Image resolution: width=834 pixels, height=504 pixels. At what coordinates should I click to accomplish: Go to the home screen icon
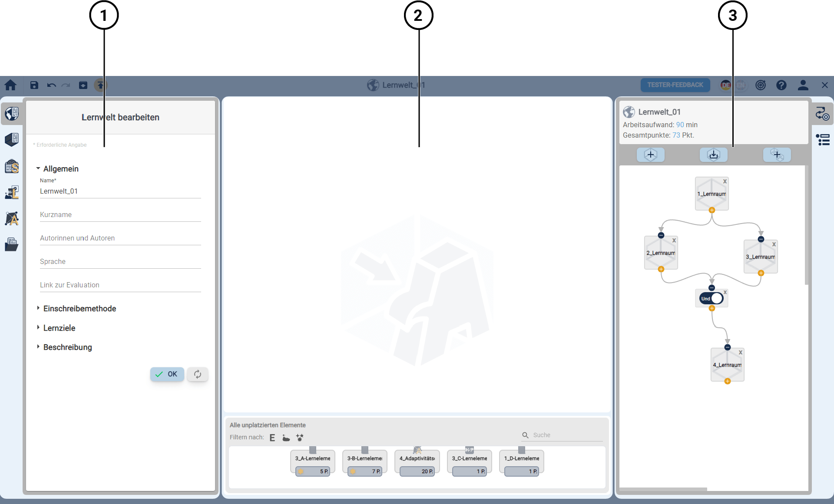click(10, 85)
